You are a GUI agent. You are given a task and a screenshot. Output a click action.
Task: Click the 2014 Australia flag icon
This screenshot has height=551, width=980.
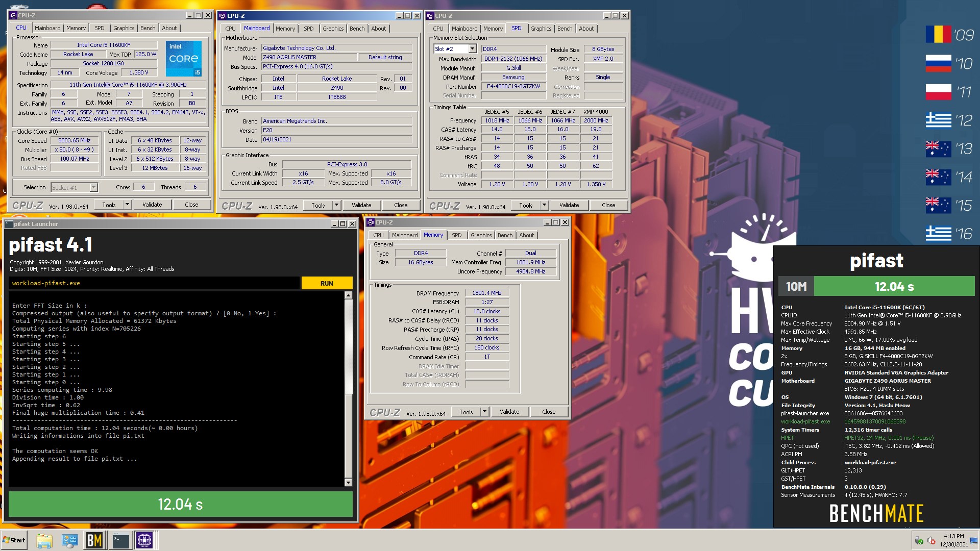tap(938, 177)
